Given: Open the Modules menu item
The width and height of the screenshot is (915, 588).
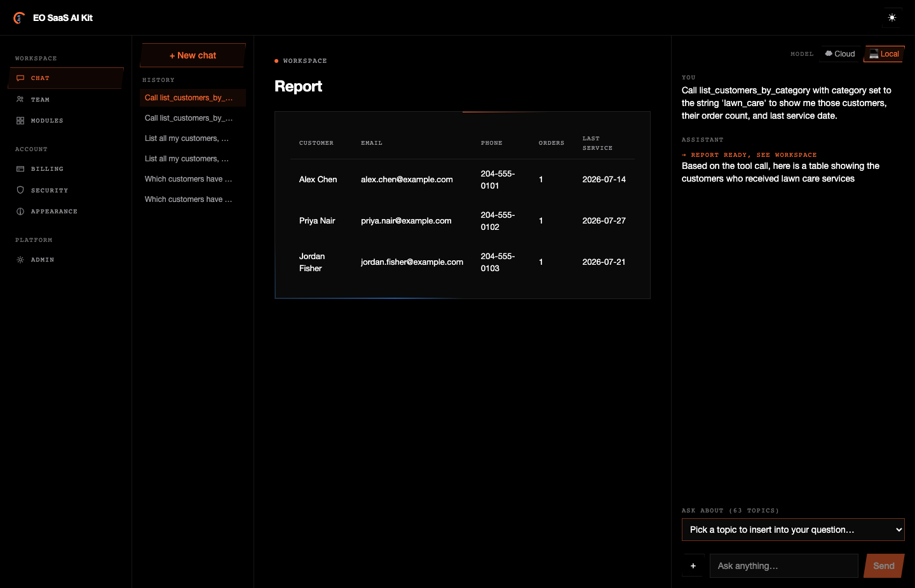Looking at the screenshot, I should tap(66, 121).
